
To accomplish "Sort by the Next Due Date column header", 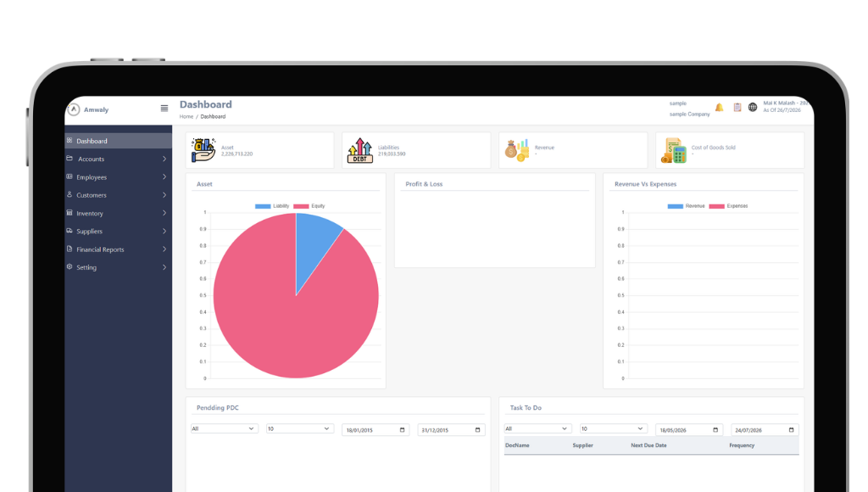I will coord(648,445).
